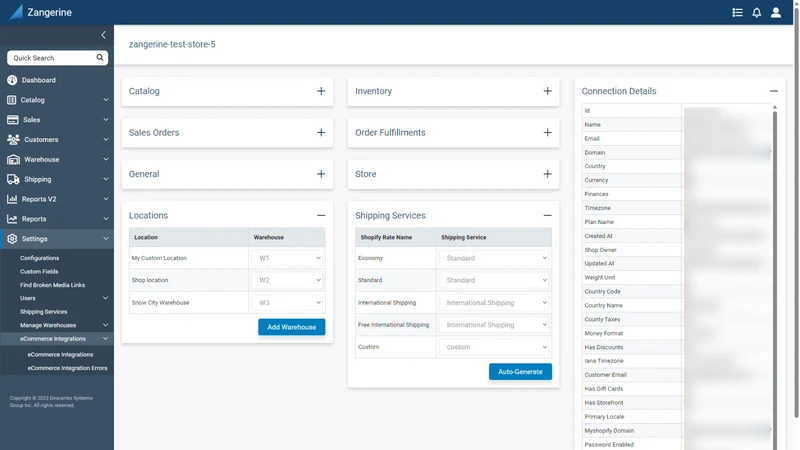
Task: Click the Dashboard gauge icon
Action: pos(12,80)
